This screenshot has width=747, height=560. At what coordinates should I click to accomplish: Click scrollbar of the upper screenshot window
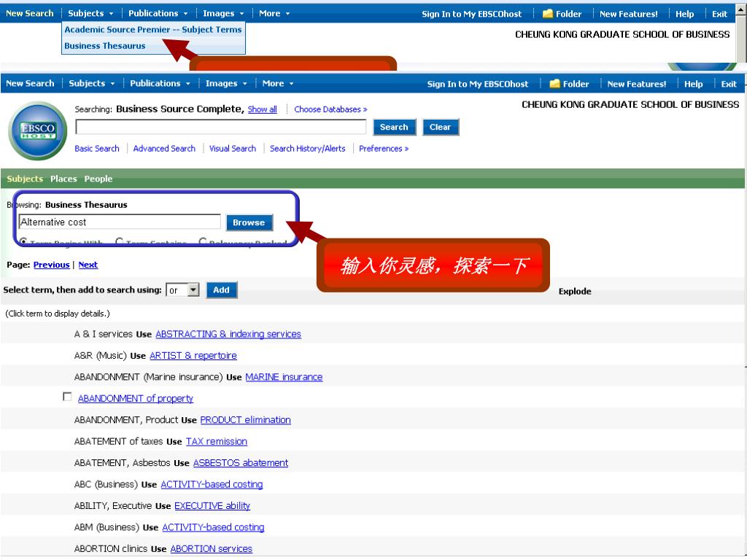tap(741, 34)
